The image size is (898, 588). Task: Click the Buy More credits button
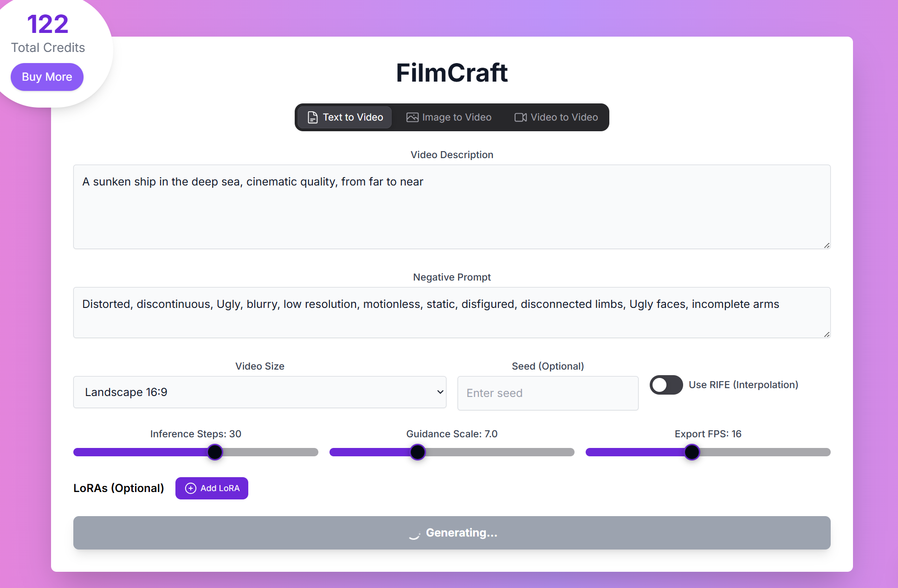click(47, 77)
